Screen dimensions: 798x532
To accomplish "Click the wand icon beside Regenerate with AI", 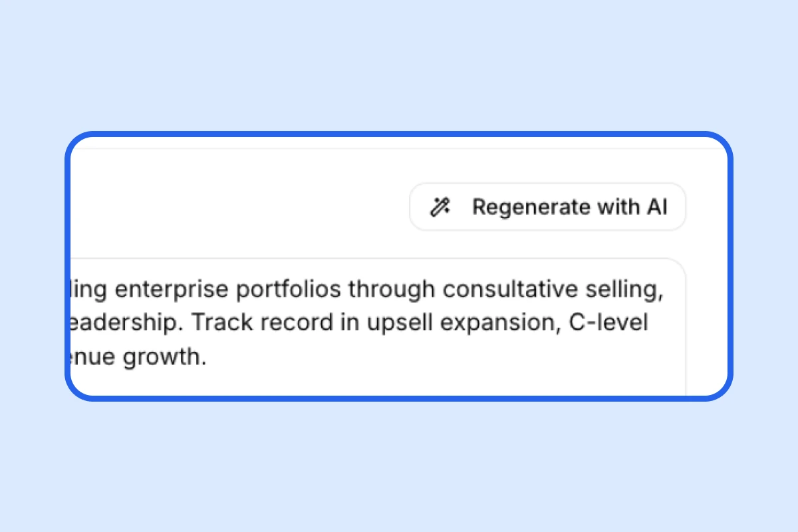I will point(440,207).
